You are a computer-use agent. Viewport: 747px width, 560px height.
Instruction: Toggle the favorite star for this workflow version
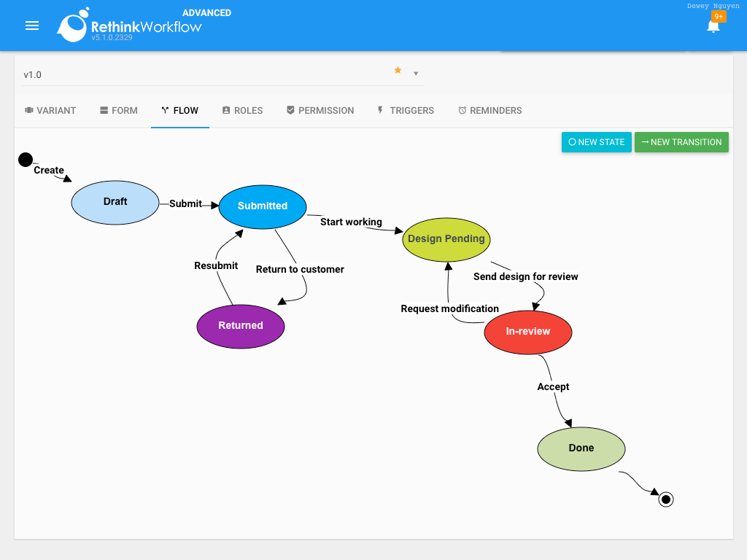pyautogui.click(x=397, y=70)
